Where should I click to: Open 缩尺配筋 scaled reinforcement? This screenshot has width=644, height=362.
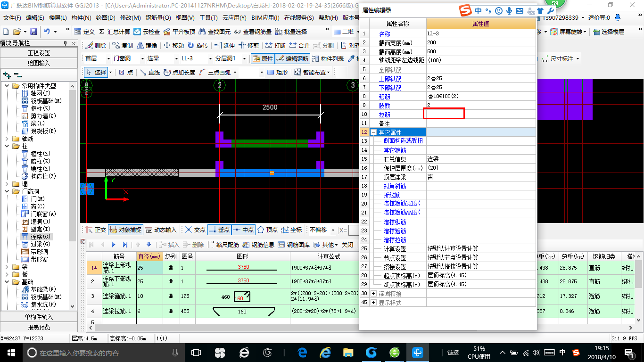coord(223,245)
